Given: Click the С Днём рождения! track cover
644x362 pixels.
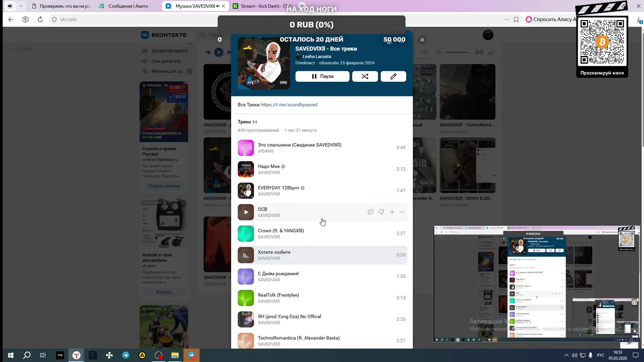Looking at the screenshot, I should pos(246,277).
